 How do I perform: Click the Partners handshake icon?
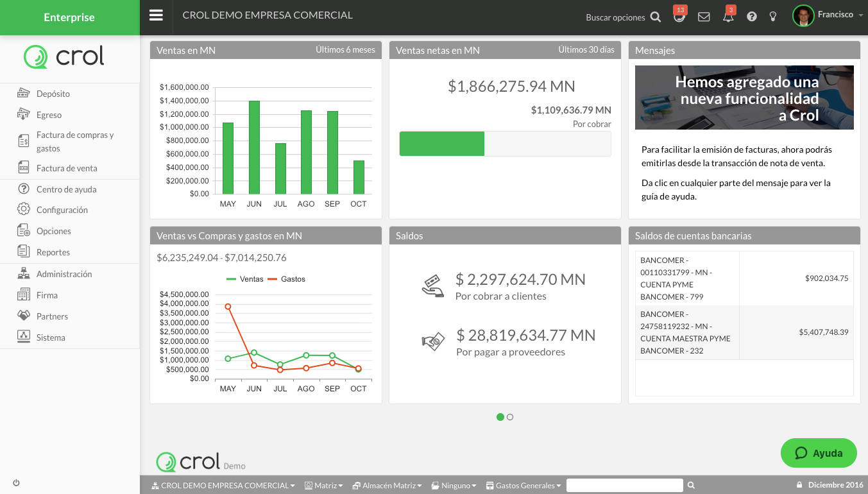[24, 316]
